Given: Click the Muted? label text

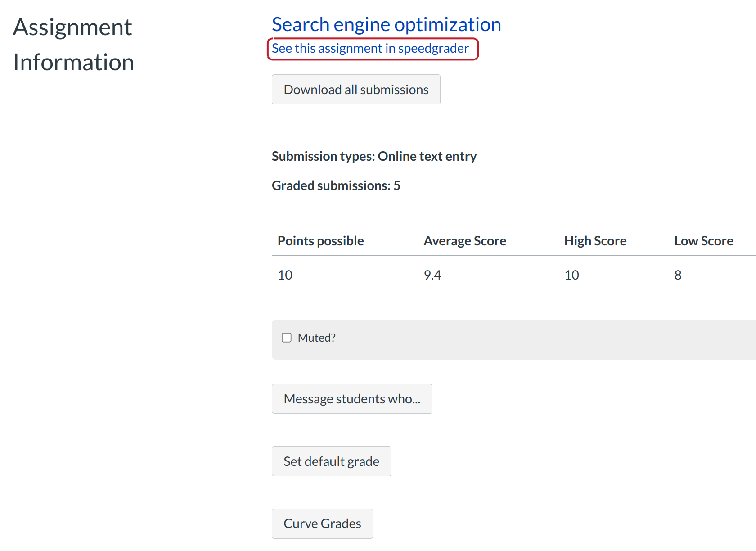Looking at the screenshot, I should coord(316,337).
